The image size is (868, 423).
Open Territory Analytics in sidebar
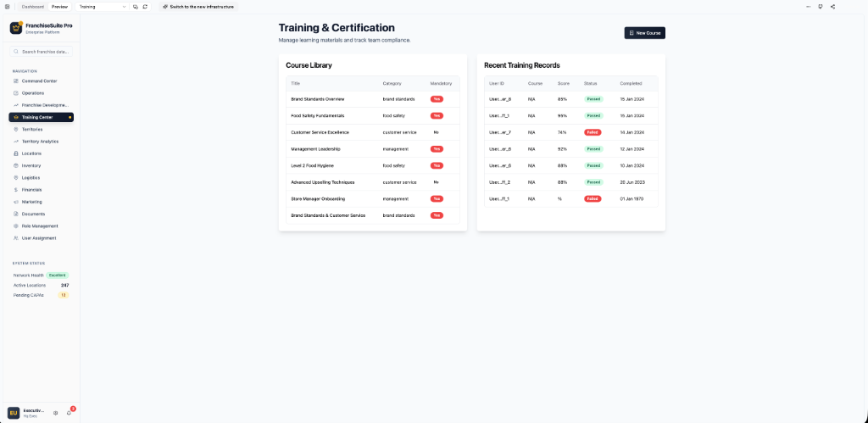click(x=41, y=142)
